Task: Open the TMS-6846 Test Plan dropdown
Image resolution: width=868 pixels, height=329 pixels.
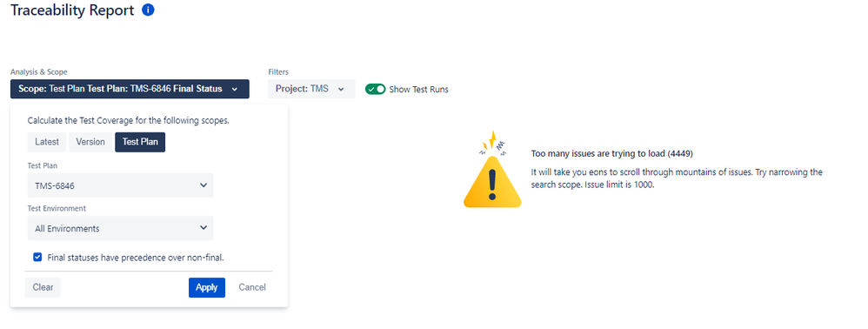Action: pos(121,185)
